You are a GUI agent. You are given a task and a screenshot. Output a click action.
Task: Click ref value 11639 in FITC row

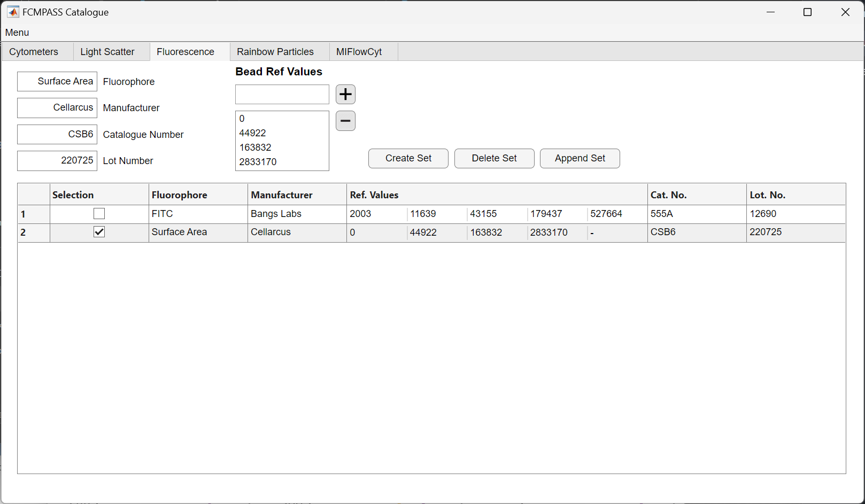tap(437, 214)
